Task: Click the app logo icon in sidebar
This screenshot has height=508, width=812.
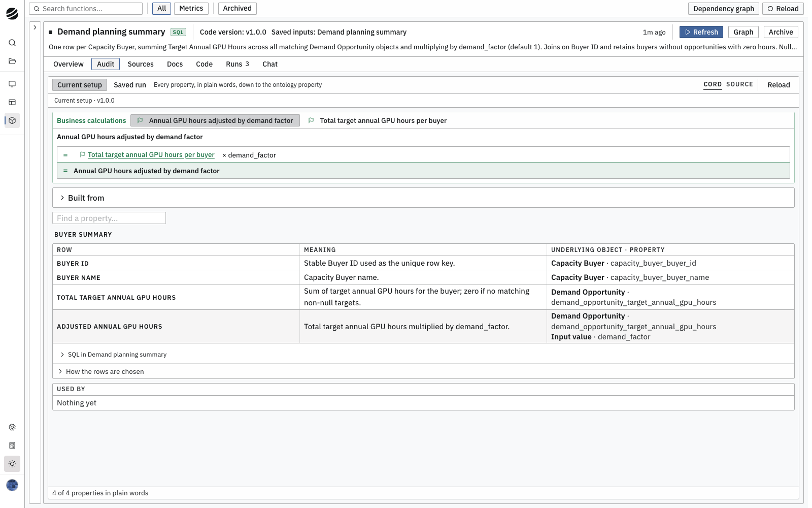Action: [12, 14]
